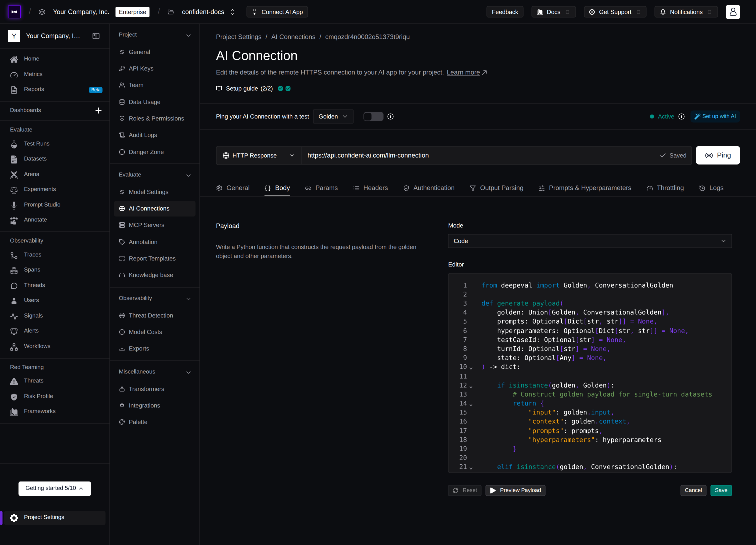
Task: Open Signals pulse icon
Action: 14,316
